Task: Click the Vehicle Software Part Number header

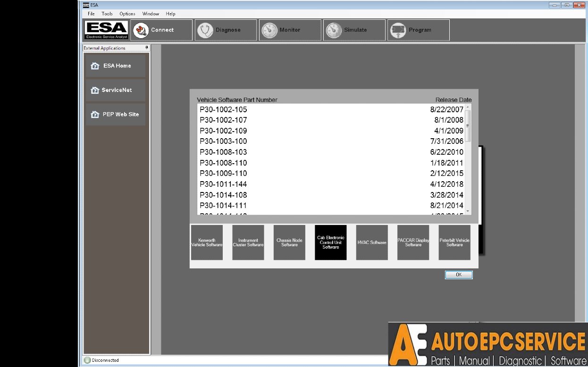Action: coord(237,100)
